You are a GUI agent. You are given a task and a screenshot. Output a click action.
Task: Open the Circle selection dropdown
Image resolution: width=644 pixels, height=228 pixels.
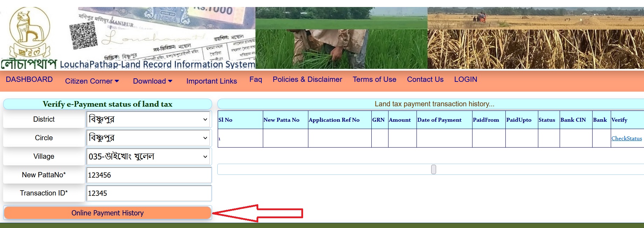coord(148,138)
